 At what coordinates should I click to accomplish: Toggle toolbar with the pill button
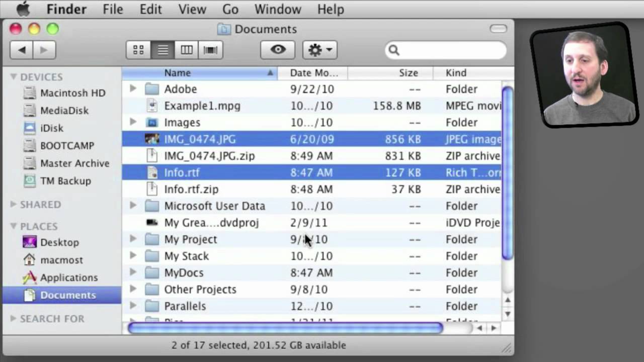pos(498,29)
